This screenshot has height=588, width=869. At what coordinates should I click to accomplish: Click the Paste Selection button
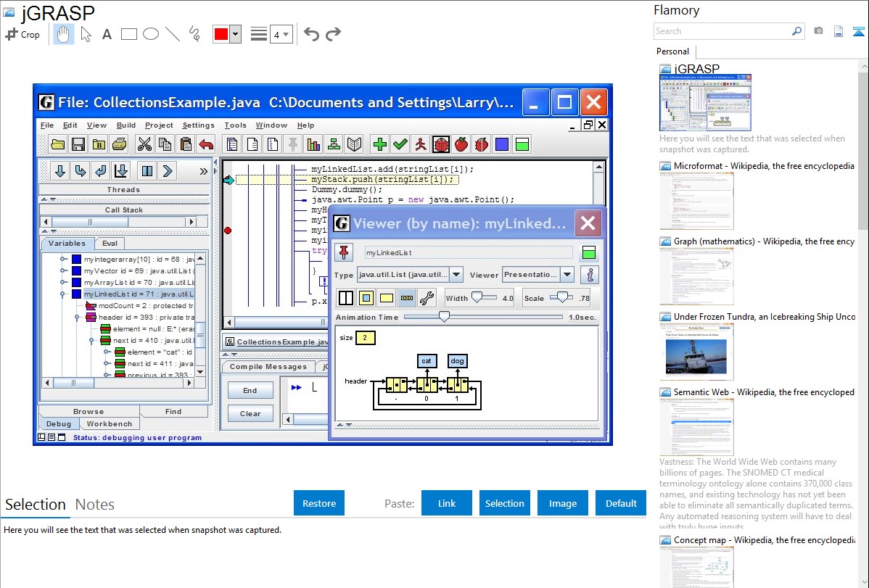[504, 503]
